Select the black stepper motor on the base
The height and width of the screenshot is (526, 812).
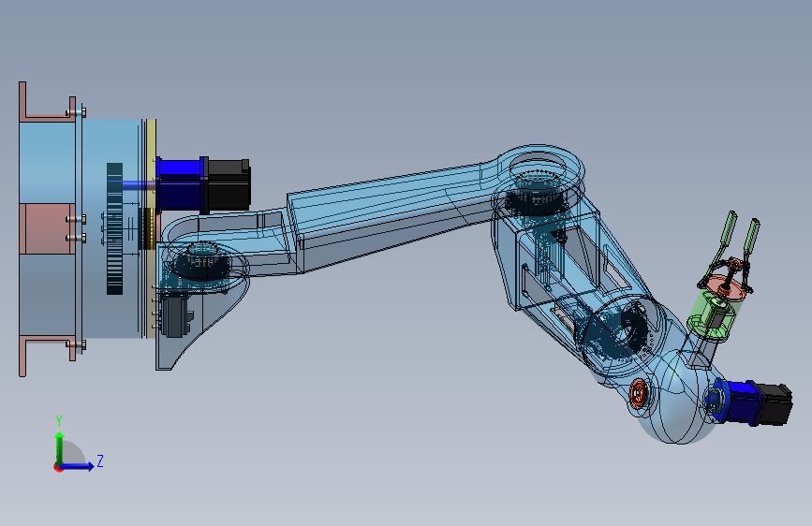(x=229, y=183)
